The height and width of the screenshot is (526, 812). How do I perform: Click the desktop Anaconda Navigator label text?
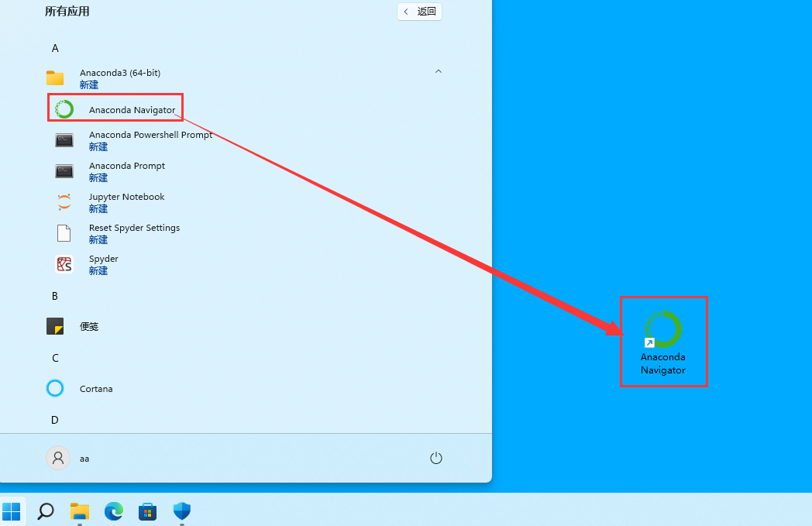coord(663,363)
